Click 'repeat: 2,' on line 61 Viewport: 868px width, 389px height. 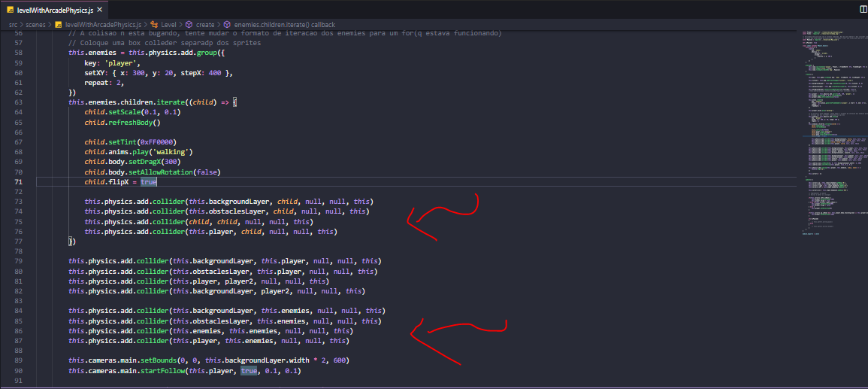(104, 83)
